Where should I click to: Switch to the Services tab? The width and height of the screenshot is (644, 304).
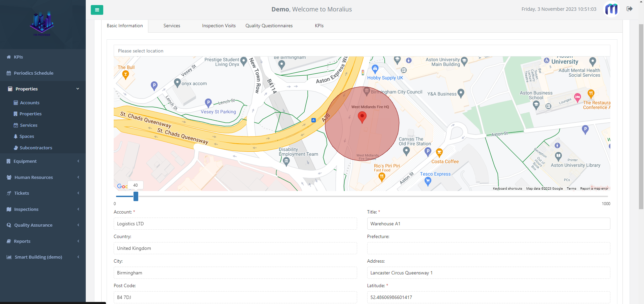coord(172,26)
